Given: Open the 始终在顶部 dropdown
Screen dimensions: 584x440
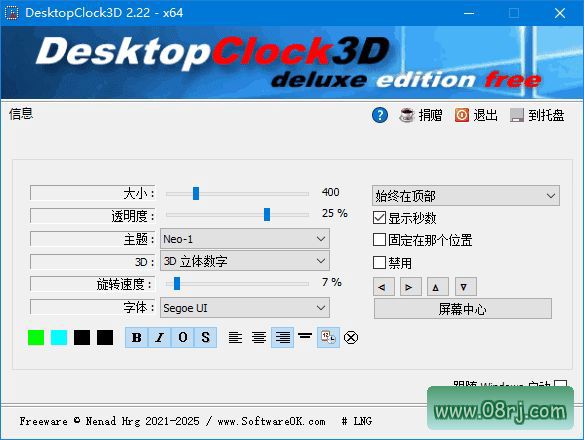Looking at the screenshot, I should 466,196.
